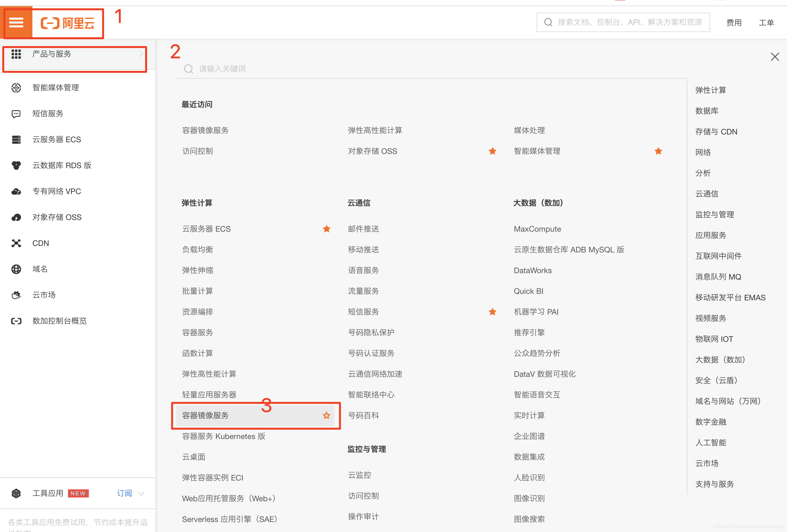The width and height of the screenshot is (787, 532).
Task: Click the top search magnifier icon
Action: [548, 22]
